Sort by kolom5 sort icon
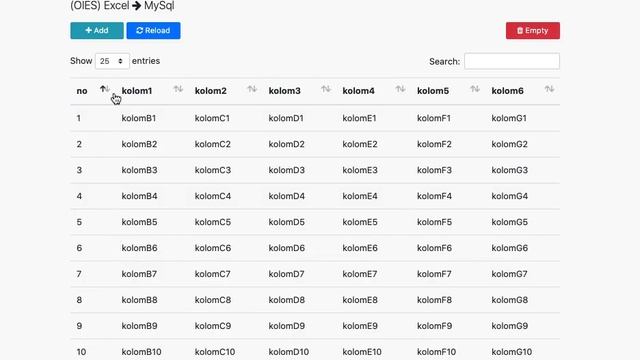Image resolution: width=640 pixels, height=360 pixels. [x=475, y=89]
